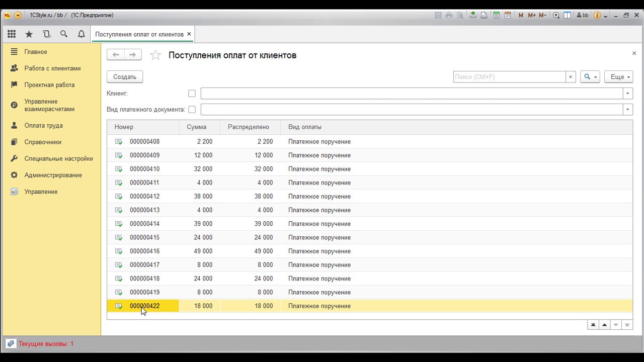Open the Проектная работа section
The height and width of the screenshot is (362, 644).
(x=50, y=85)
